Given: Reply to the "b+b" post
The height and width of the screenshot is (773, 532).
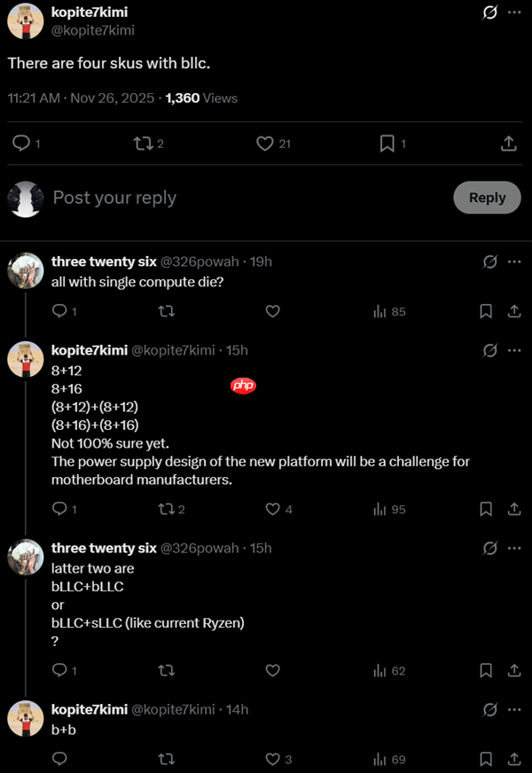Looking at the screenshot, I should (x=60, y=759).
